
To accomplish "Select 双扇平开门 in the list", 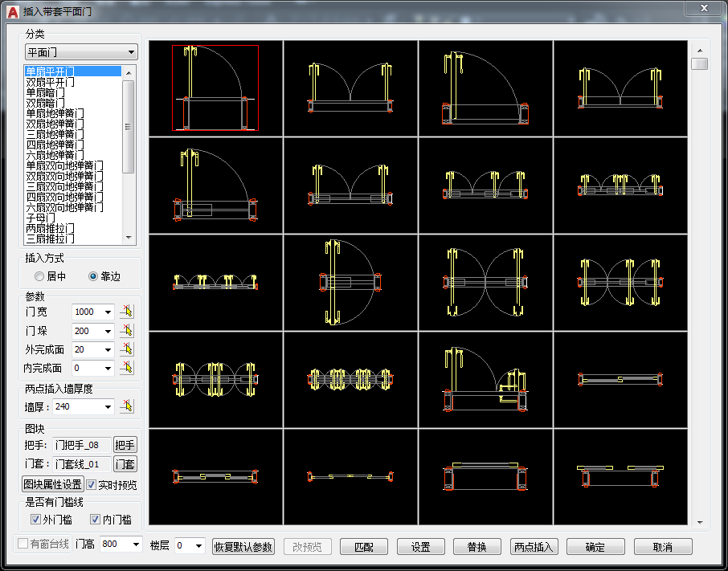I will (x=73, y=82).
